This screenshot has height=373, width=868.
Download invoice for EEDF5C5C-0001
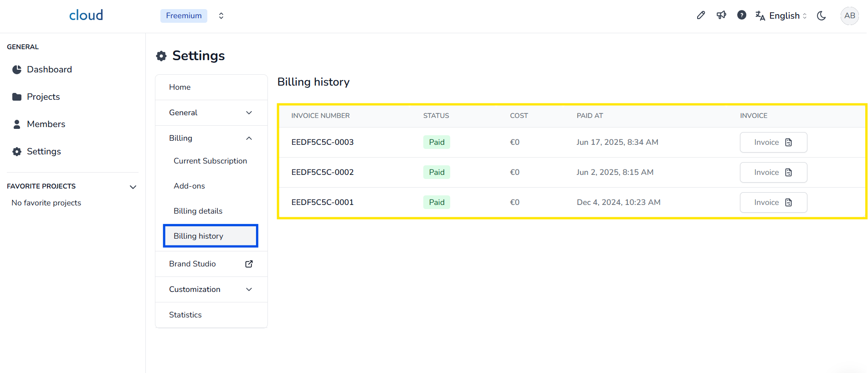pos(773,203)
